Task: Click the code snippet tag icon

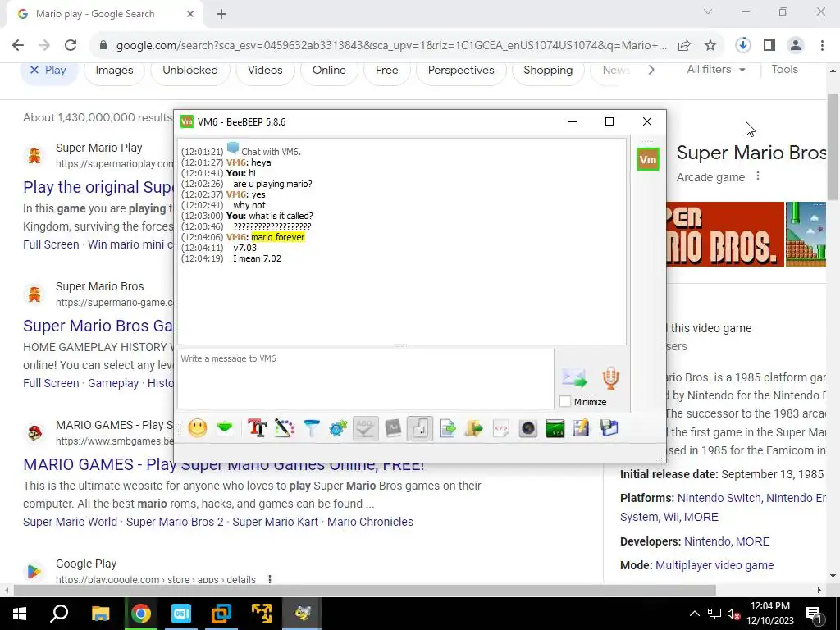Action: tap(501, 428)
